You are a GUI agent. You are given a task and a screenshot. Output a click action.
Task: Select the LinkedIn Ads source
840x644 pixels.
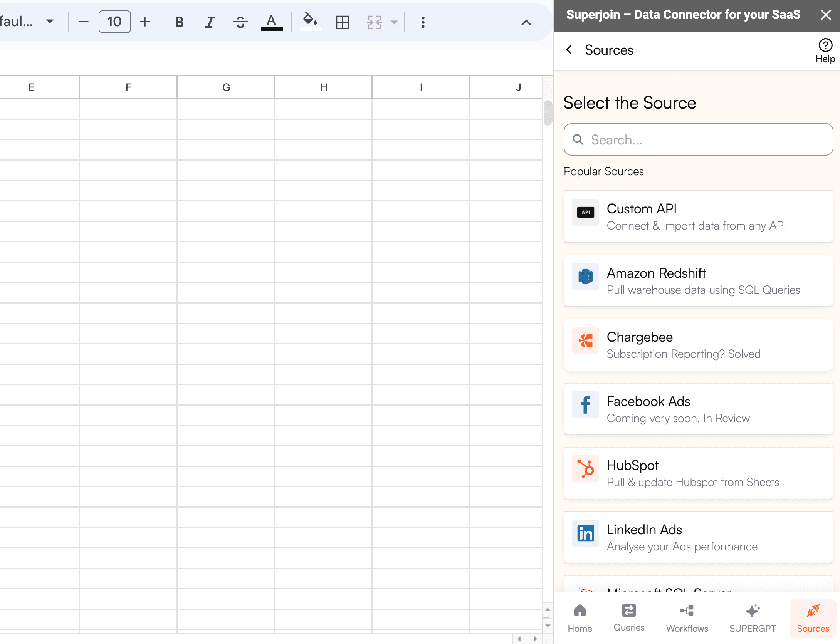coord(699,537)
